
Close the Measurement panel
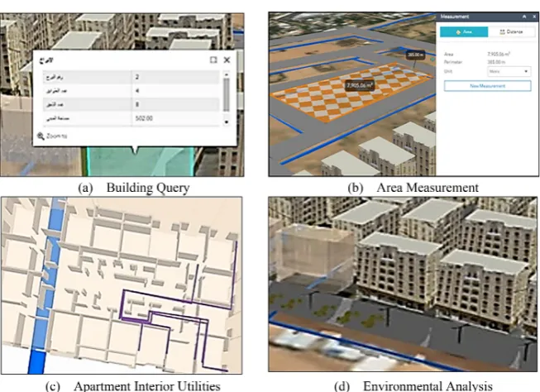click(534, 17)
